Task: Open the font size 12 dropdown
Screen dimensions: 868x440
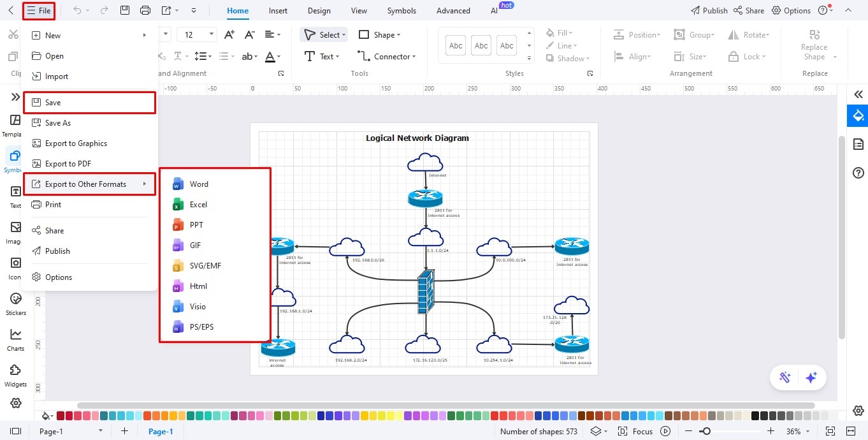Action: point(196,35)
